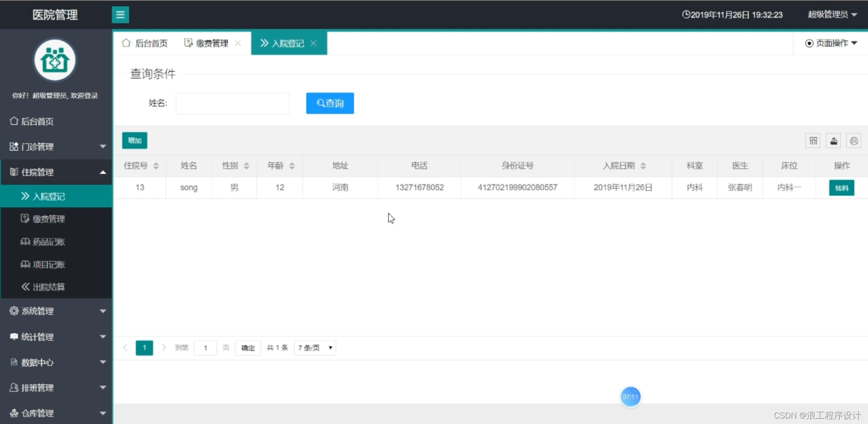The height and width of the screenshot is (424, 868).
Task: Sort by 年龄 column arrows
Action: pos(292,166)
